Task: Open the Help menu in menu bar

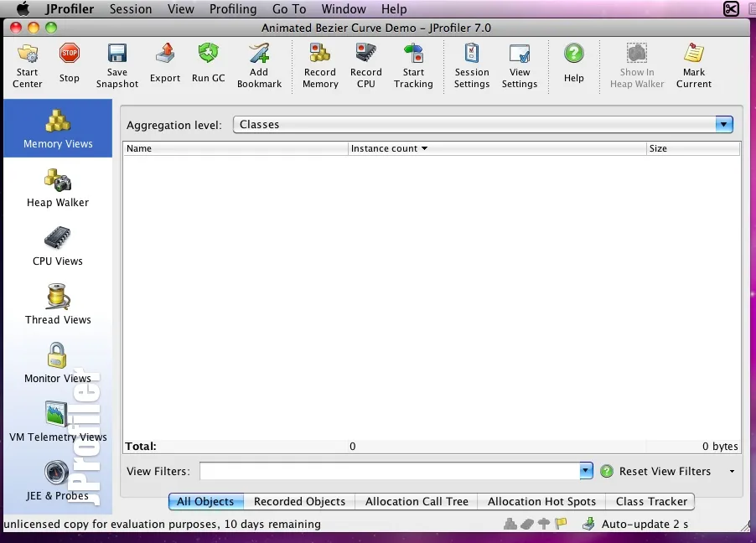Action: 394,8
